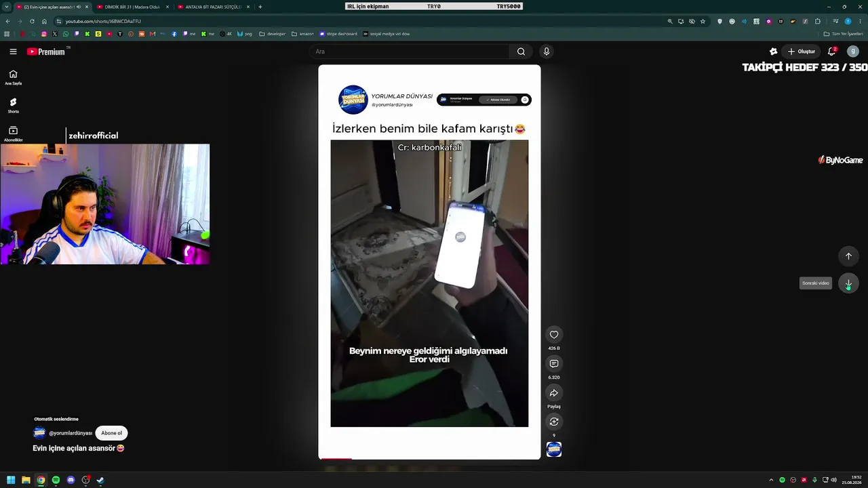868x488 pixels.
Task: Open Steam from the taskbar
Action: pos(100,481)
